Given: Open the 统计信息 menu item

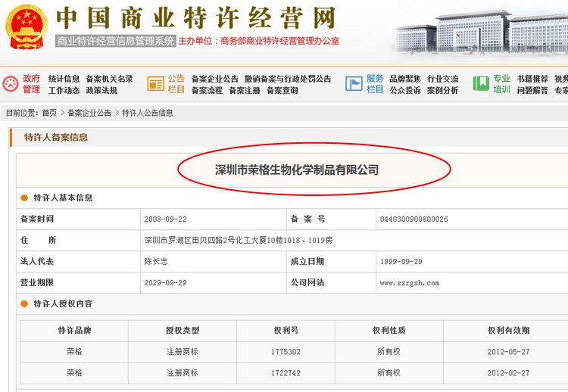Looking at the screenshot, I should click(64, 79).
